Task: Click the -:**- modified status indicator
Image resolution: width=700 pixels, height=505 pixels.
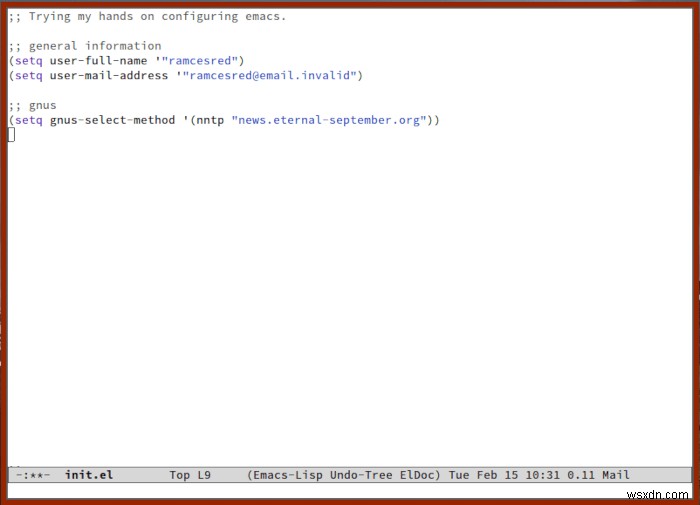Action: (x=33, y=475)
